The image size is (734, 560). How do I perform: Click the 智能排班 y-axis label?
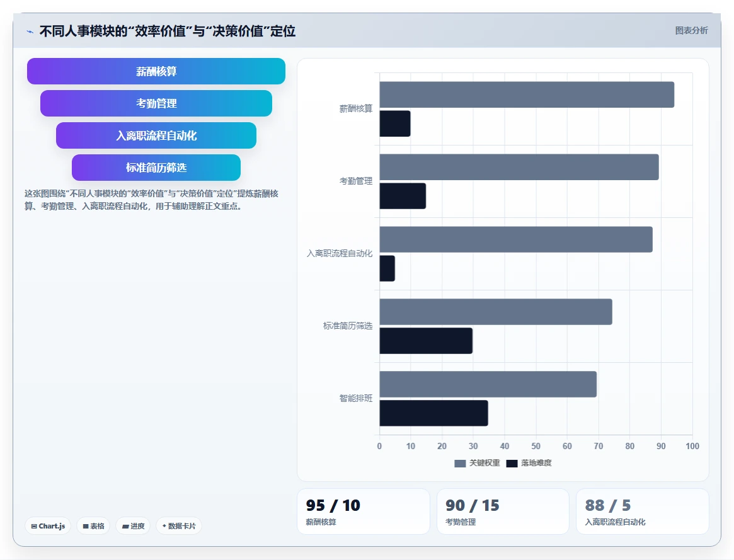coord(356,399)
